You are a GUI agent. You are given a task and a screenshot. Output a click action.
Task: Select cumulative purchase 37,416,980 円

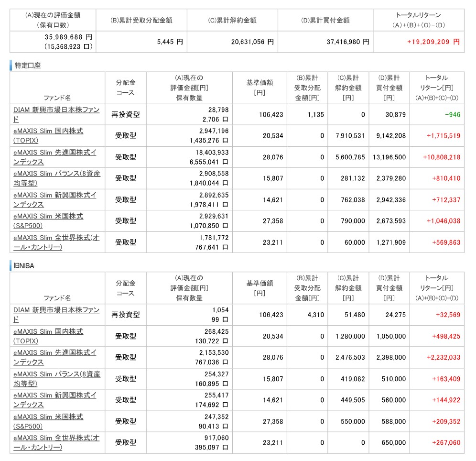coord(348,42)
